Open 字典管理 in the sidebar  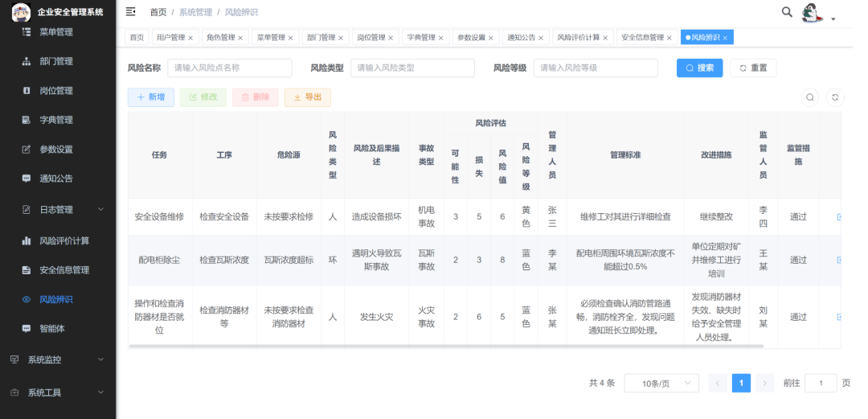pyautogui.click(x=58, y=121)
